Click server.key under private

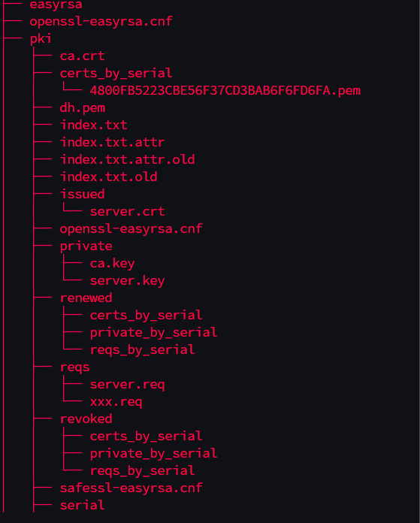pyautogui.click(x=127, y=281)
